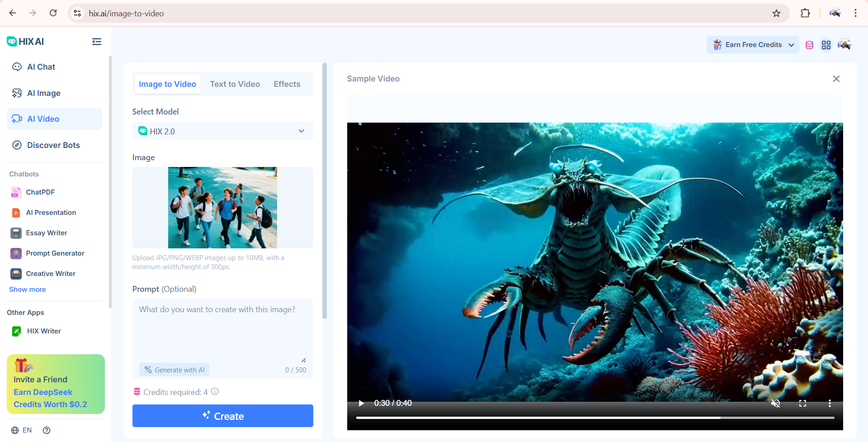The image size is (868, 442).
Task: Open the Essay Writer chatbot
Action: pyautogui.click(x=46, y=233)
